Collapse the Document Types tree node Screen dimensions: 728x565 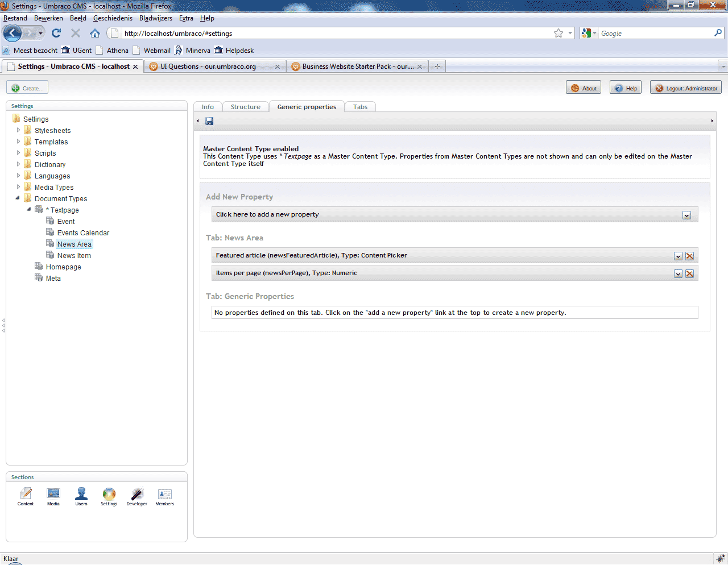pyautogui.click(x=18, y=198)
